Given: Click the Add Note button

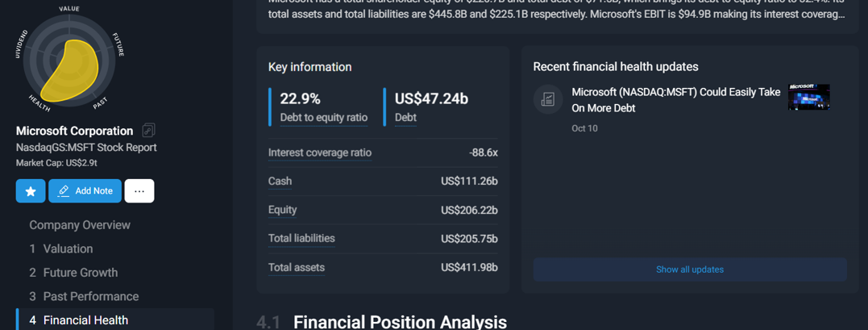Looking at the screenshot, I should tap(85, 190).
